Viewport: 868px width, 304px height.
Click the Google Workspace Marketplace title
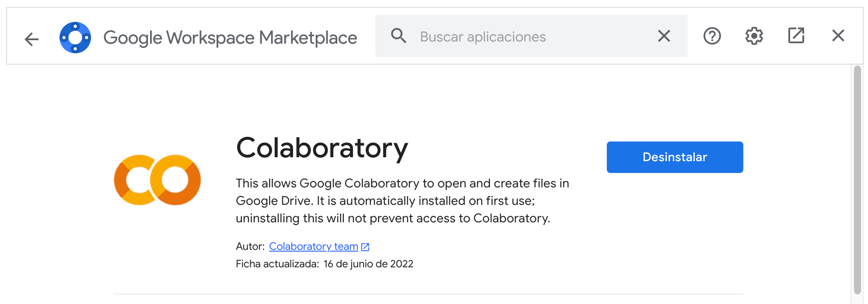230,38
